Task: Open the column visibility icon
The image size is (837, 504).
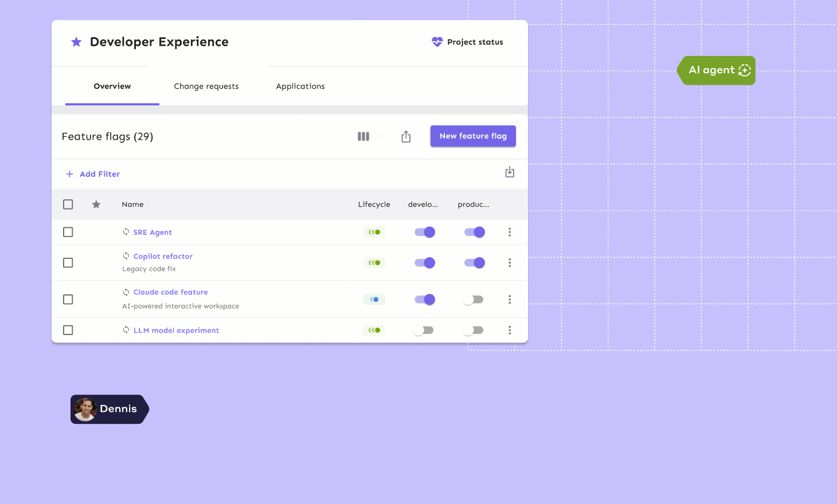Action: (x=363, y=136)
